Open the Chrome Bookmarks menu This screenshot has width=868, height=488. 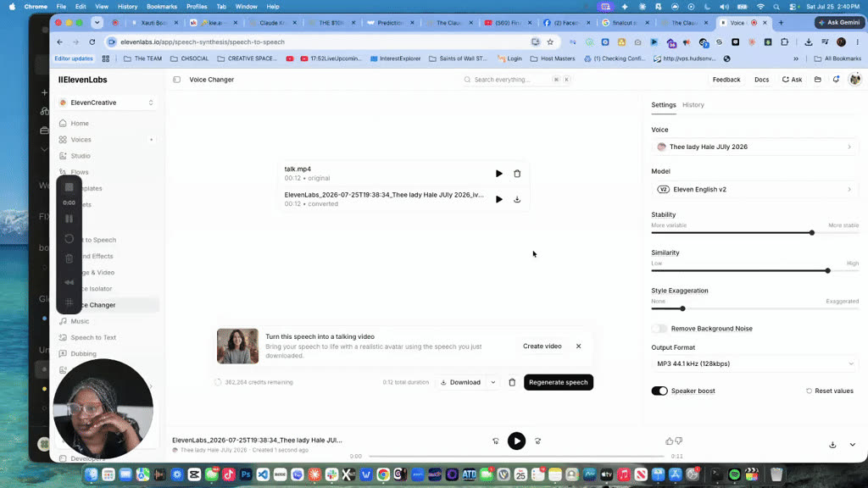tap(162, 7)
